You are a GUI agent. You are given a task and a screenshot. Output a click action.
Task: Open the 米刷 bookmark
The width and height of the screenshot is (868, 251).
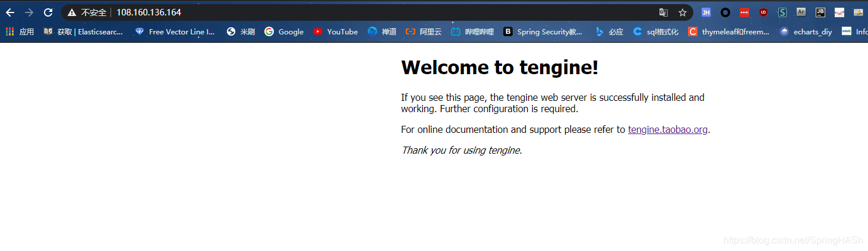241,32
